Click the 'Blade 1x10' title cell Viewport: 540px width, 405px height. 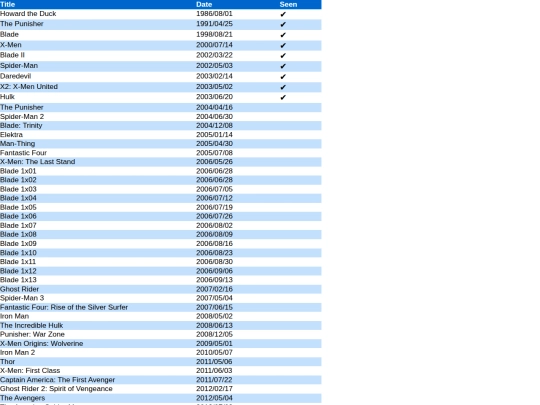18,253
